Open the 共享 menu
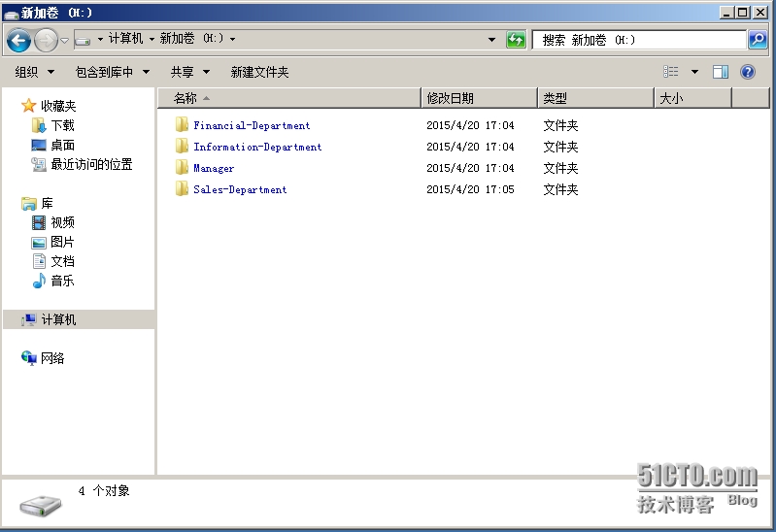 click(x=189, y=72)
